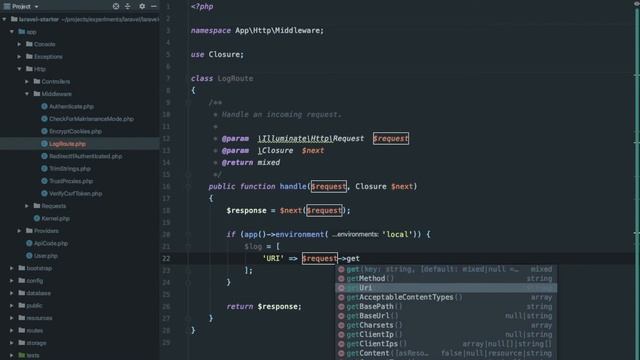Click the Controllers folder icon

37,81
